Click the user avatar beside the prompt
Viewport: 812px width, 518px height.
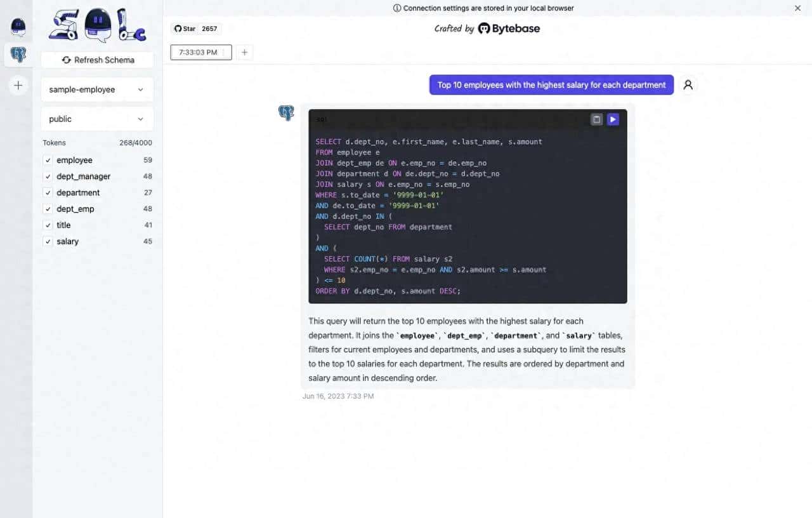[688, 84]
